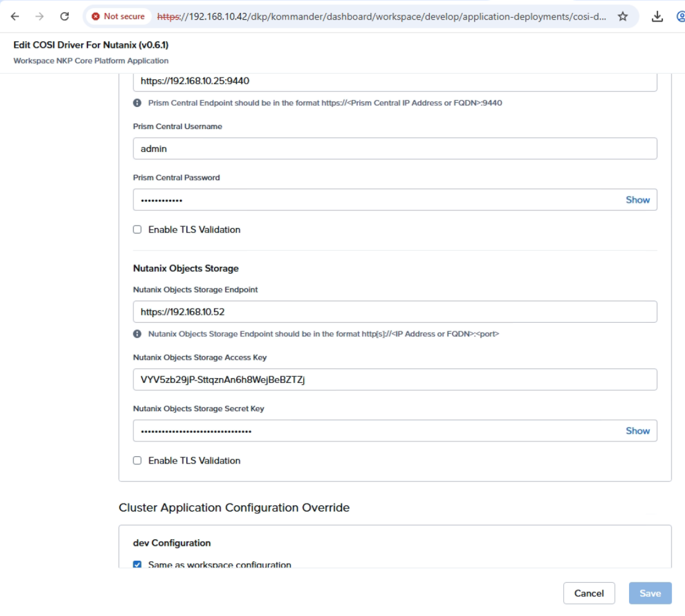Screen dimensions: 685x616
Task: Click the browser back arrow
Action: pyautogui.click(x=15, y=17)
